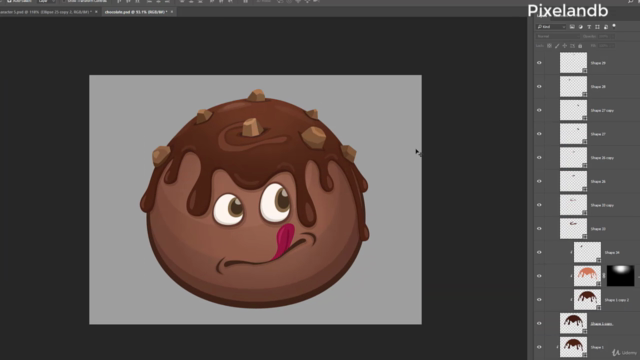Image resolution: width=640 pixels, height=360 pixels.
Task: Hide the Shape 27 layer
Action: coord(539,134)
